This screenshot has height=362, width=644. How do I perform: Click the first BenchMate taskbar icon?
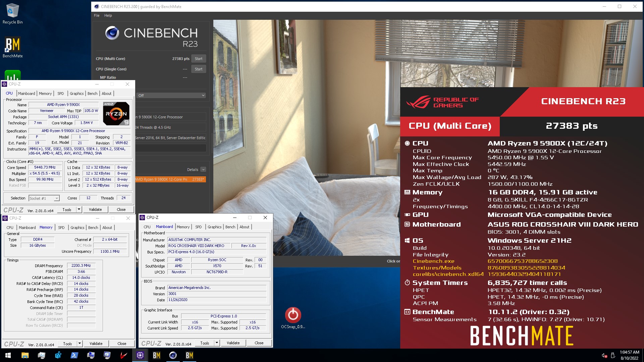click(156, 355)
